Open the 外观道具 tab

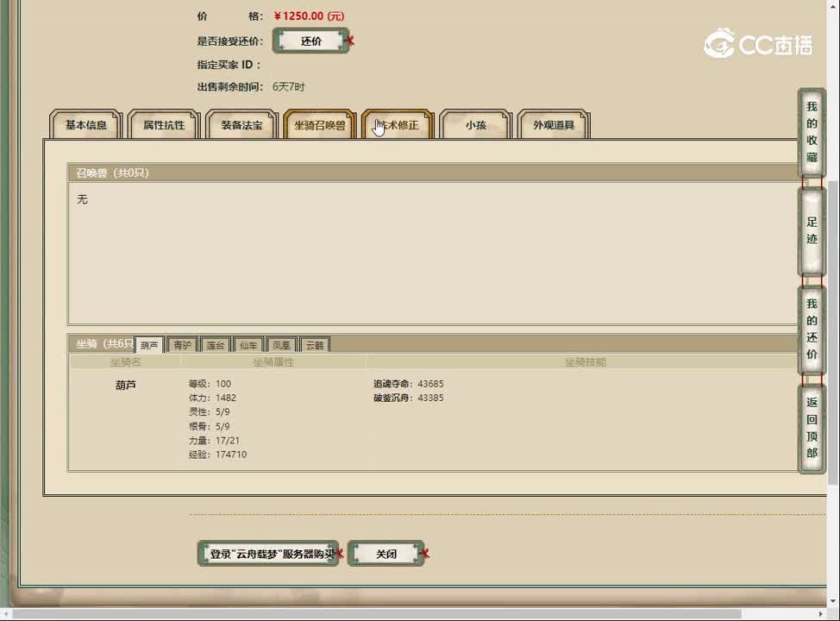pos(553,125)
